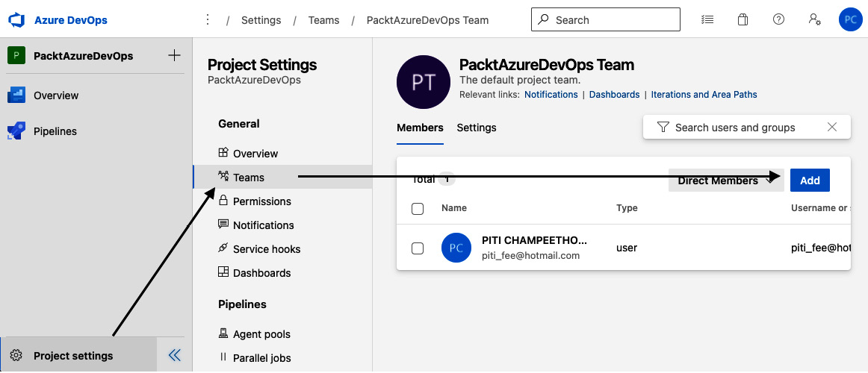Viewport: 868px width, 373px height.
Task: Open member PITI CHAMPEETHO... name
Action: pyautogui.click(x=535, y=240)
